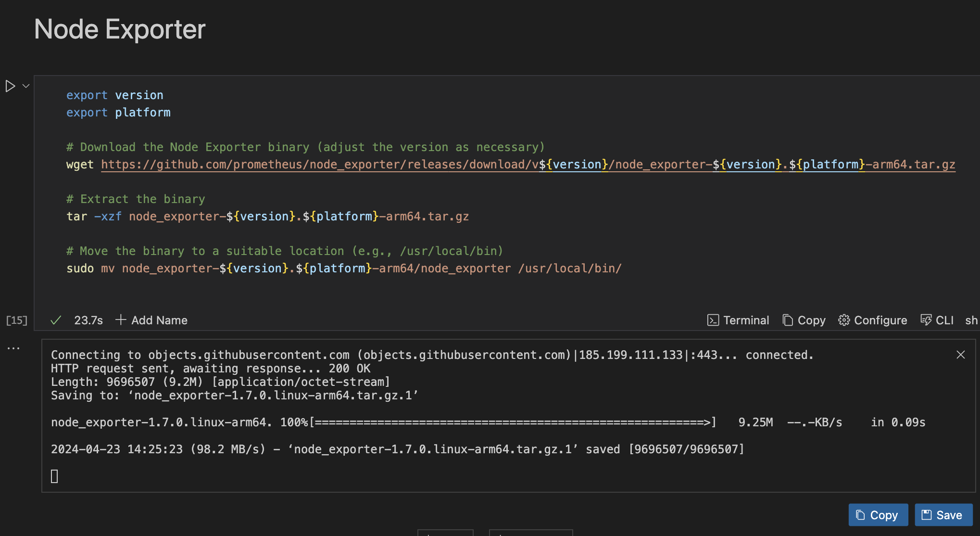Click the floppy disk icon in Save button
Viewport: 980px width, 536px height.
pyautogui.click(x=926, y=515)
